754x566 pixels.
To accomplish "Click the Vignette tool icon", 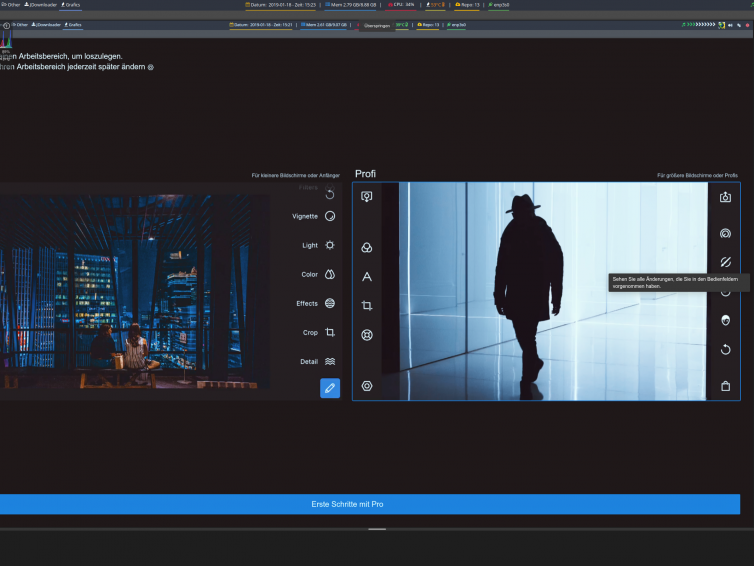I will pos(330,216).
